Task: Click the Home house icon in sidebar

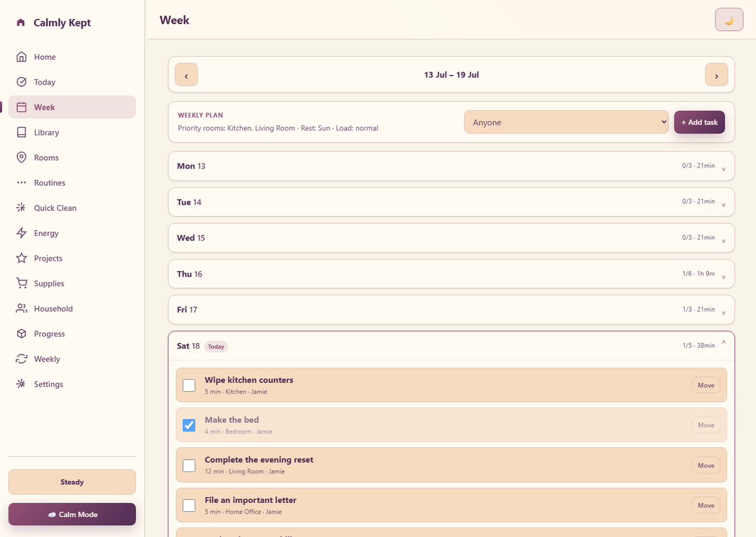Action: click(21, 57)
